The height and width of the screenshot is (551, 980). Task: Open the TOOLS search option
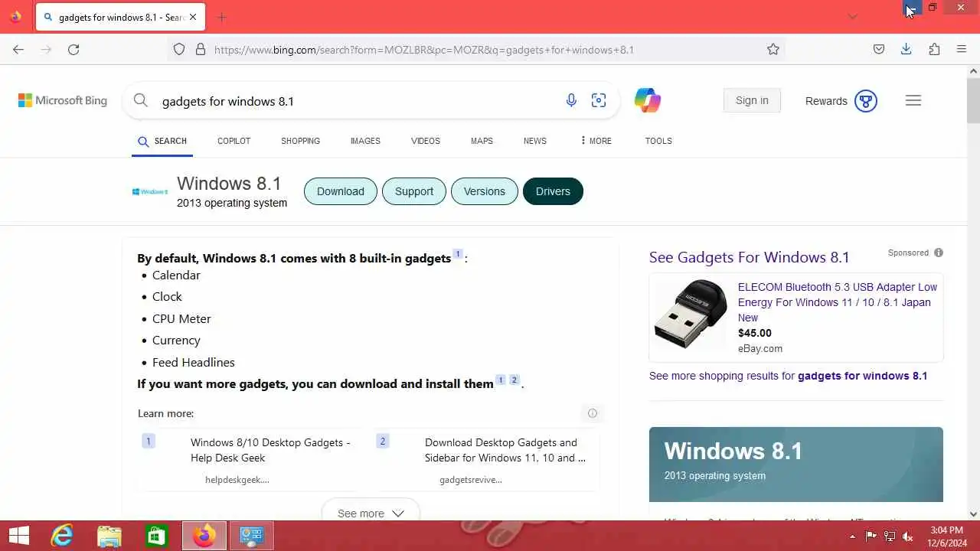click(658, 141)
